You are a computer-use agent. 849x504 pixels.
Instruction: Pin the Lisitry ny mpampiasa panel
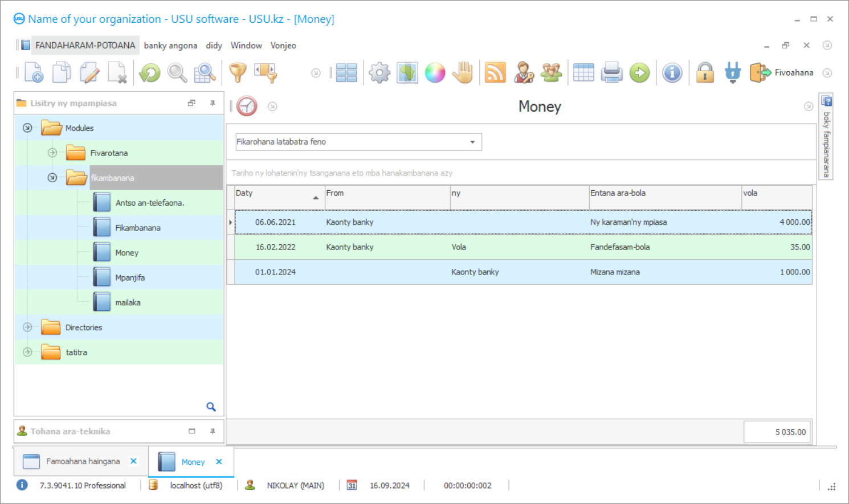[213, 103]
